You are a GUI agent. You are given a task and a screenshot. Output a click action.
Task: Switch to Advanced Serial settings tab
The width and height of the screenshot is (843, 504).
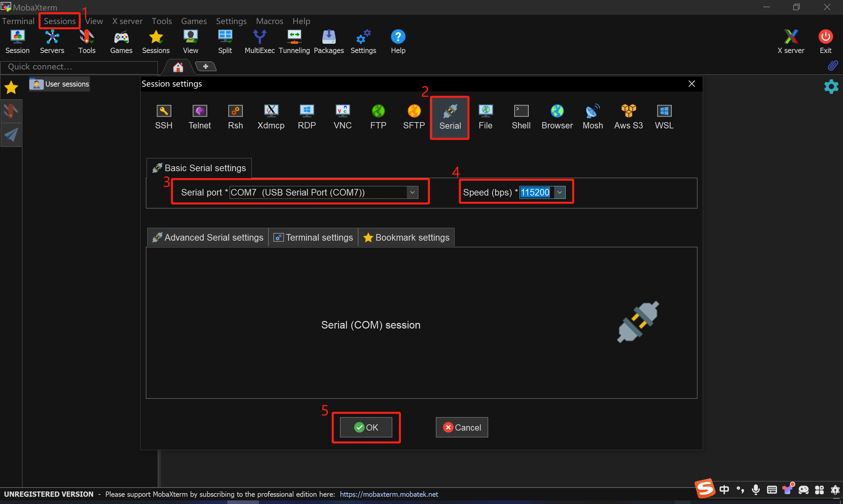208,237
